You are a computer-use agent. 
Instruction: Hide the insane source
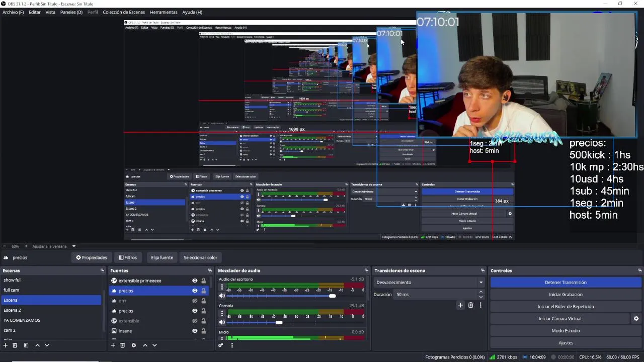click(195, 331)
